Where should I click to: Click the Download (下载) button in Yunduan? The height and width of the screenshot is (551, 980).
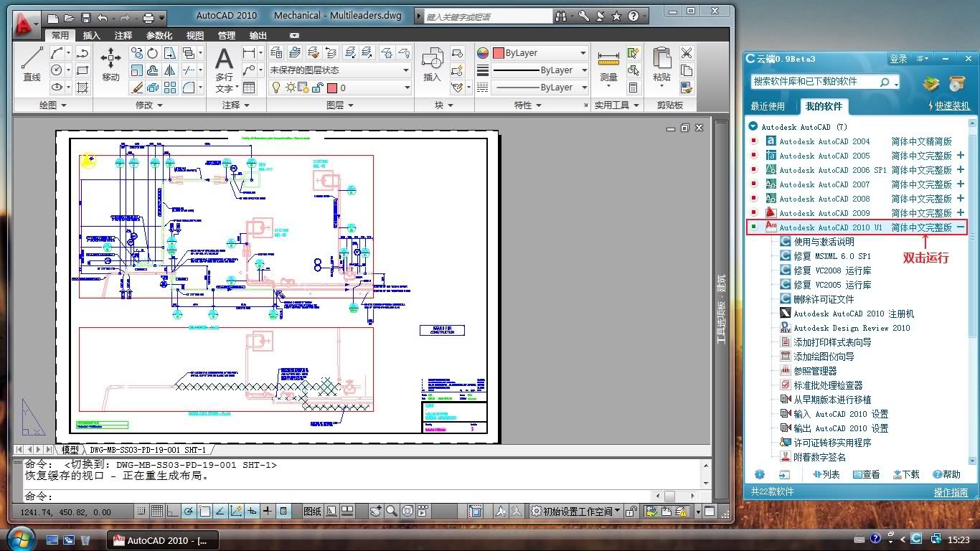point(906,474)
